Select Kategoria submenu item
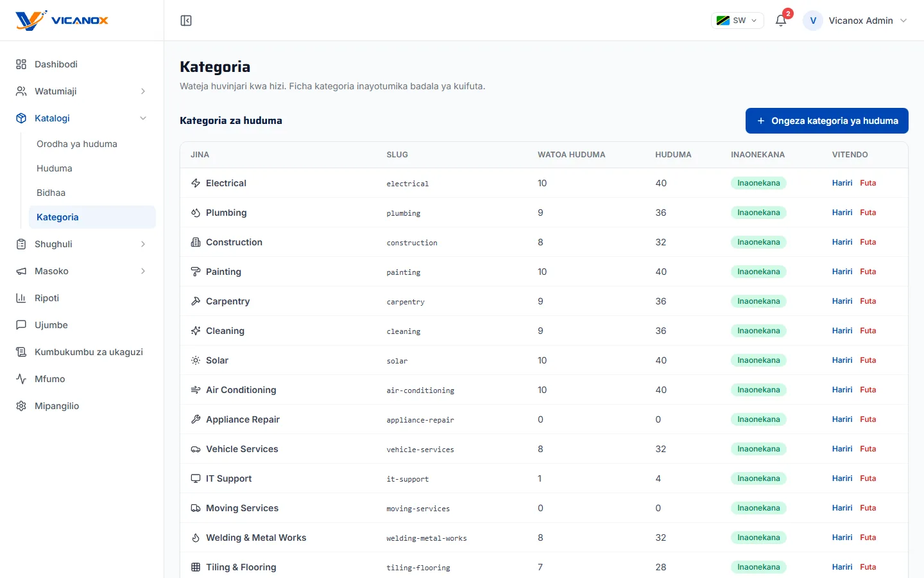This screenshot has height=578, width=924. (92, 217)
